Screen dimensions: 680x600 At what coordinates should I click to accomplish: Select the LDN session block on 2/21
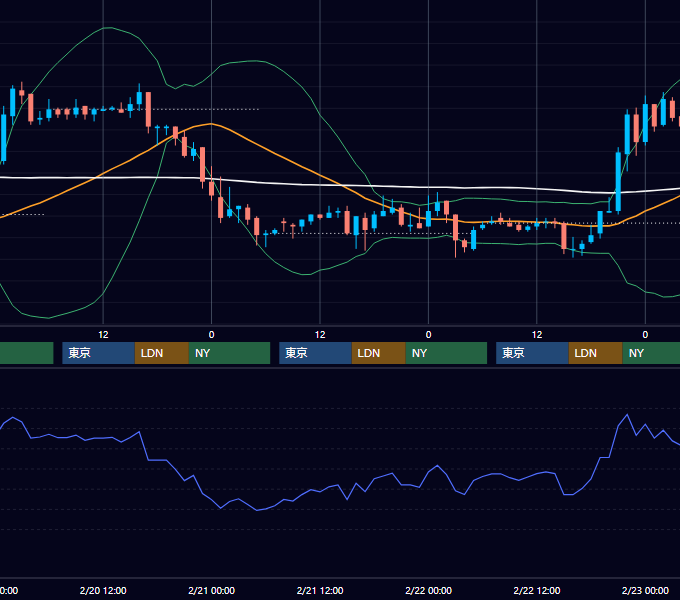click(x=379, y=353)
